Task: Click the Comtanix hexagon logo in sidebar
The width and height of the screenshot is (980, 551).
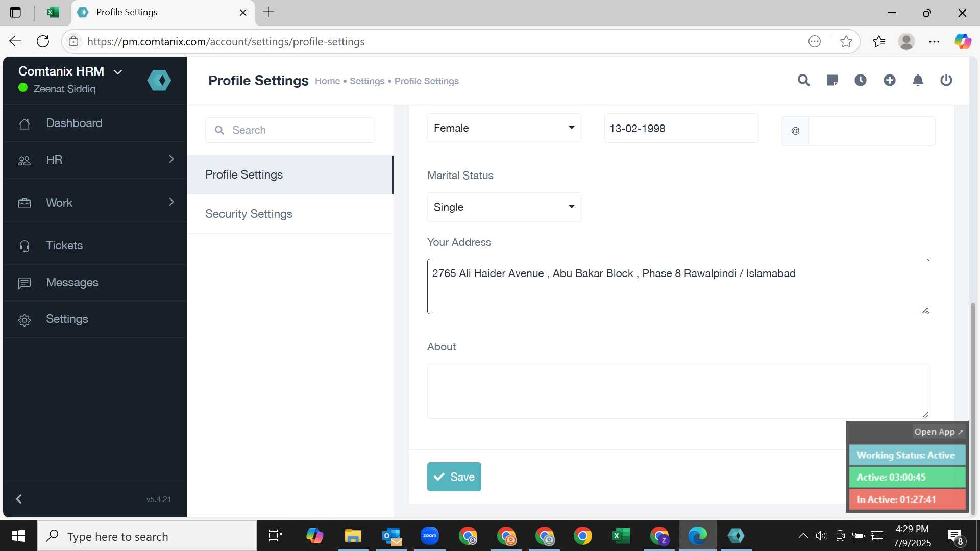Action: [x=159, y=80]
